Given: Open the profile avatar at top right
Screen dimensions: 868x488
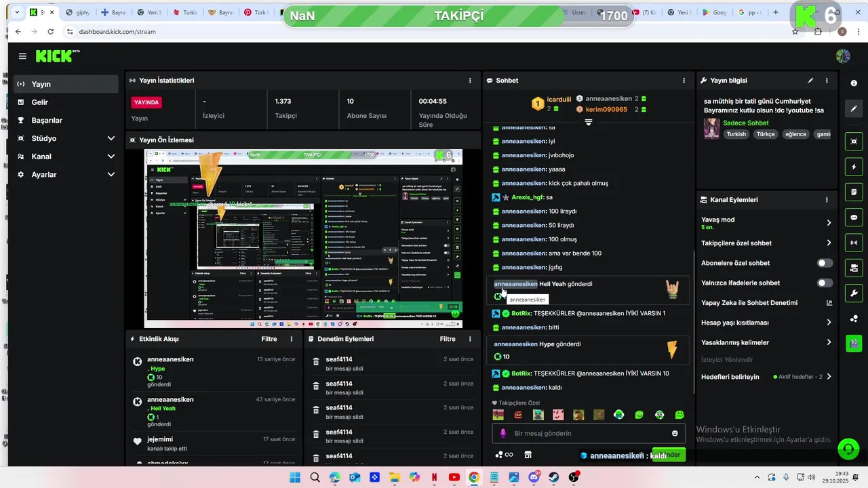Looking at the screenshot, I should click(x=843, y=56).
